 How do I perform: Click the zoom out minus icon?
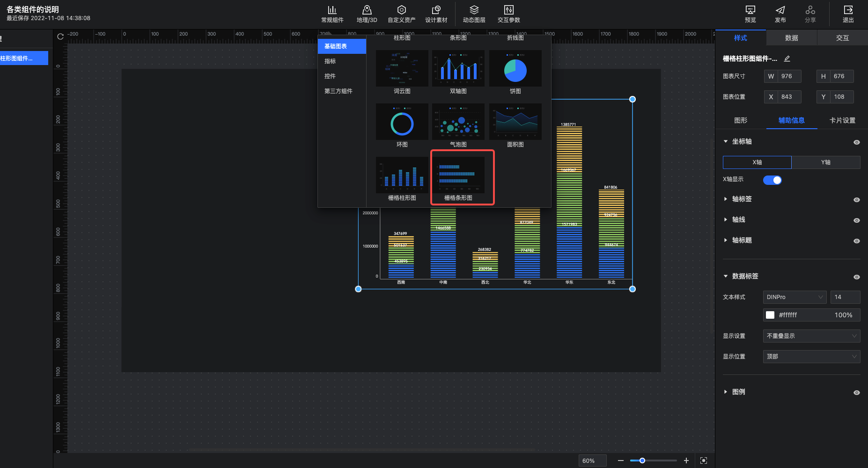pyautogui.click(x=620, y=461)
